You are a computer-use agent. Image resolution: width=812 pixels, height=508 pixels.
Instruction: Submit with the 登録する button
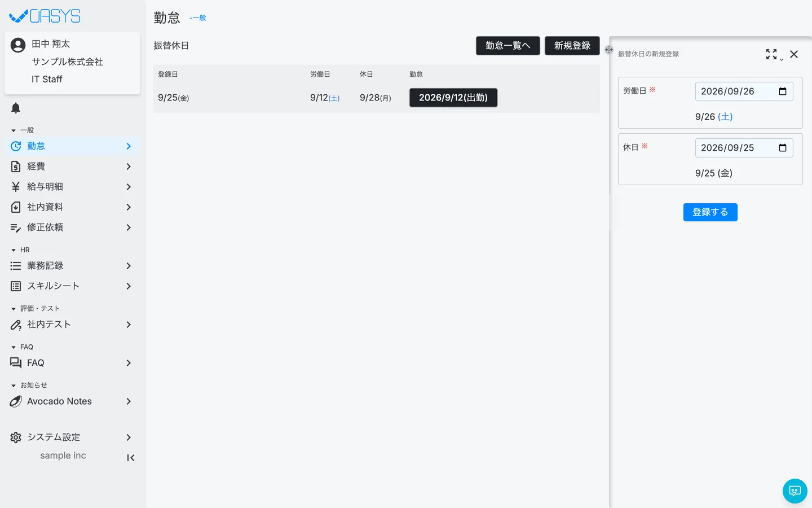pos(710,212)
